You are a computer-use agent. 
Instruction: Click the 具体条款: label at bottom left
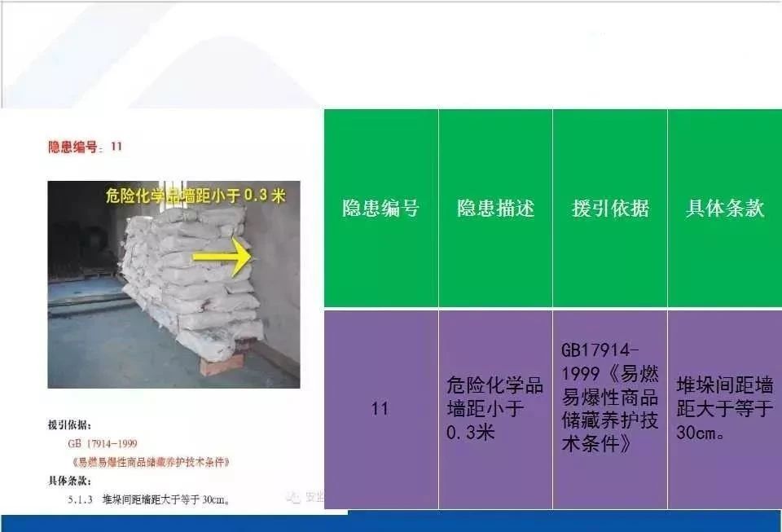70,481
